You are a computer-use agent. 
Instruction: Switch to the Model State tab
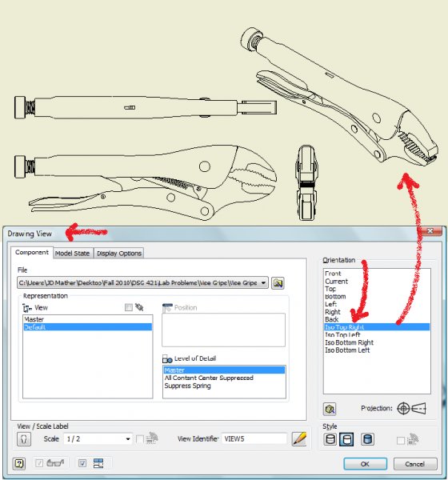pyautogui.click(x=72, y=254)
